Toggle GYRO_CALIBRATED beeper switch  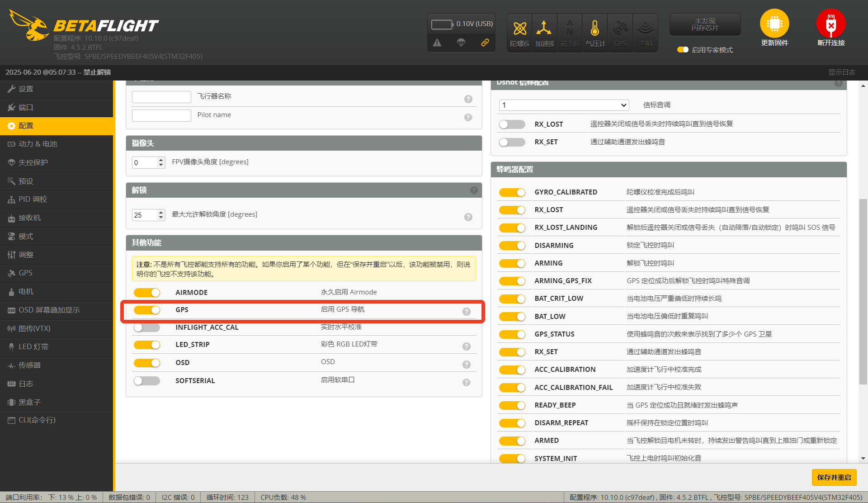512,193
